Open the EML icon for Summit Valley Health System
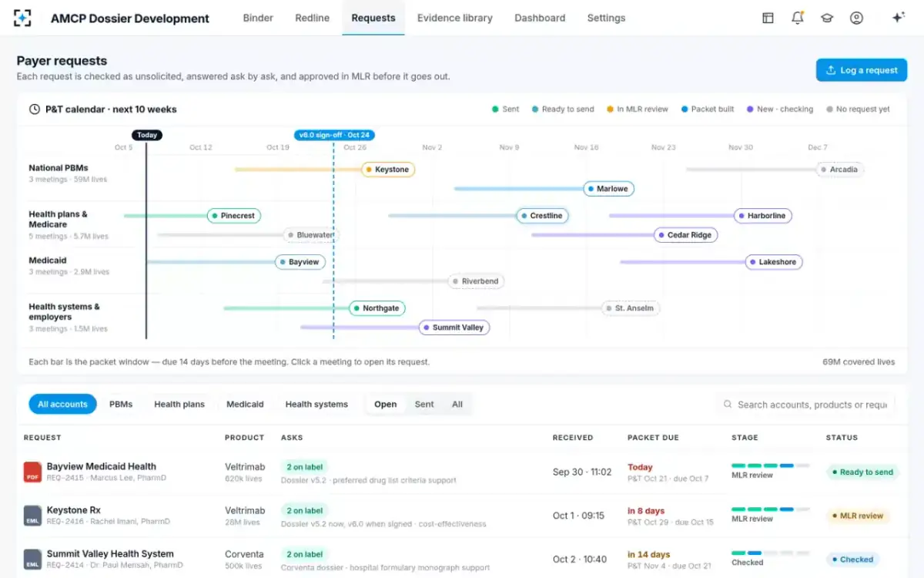 pyautogui.click(x=32, y=560)
